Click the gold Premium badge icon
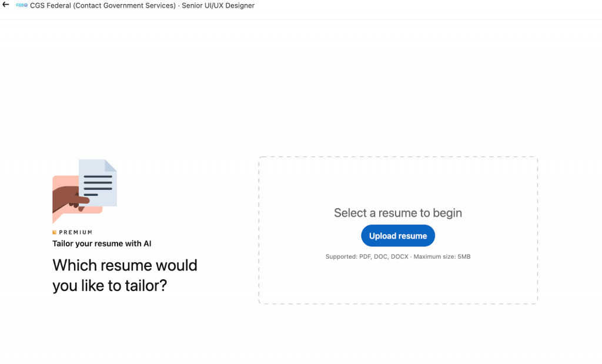The width and height of the screenshot is (602, 364). [54, 232]
